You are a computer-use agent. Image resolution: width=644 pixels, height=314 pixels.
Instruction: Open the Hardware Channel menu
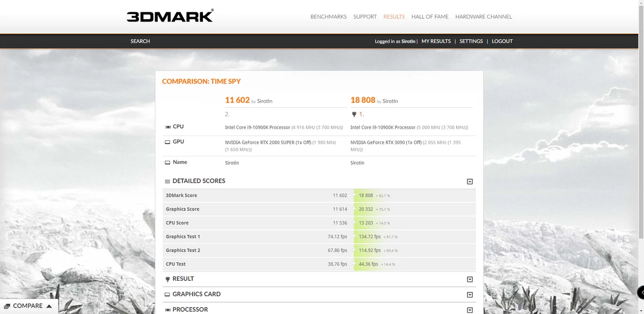pos(484,17)
